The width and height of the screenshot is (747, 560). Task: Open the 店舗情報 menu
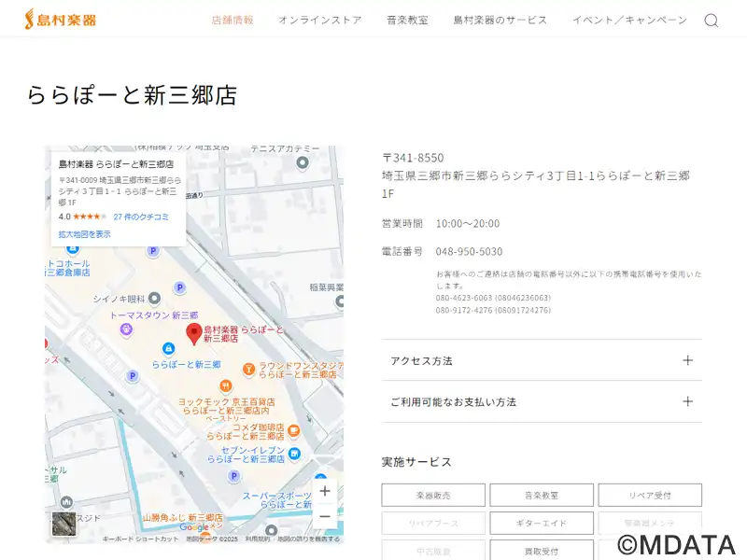pos(233,20)
